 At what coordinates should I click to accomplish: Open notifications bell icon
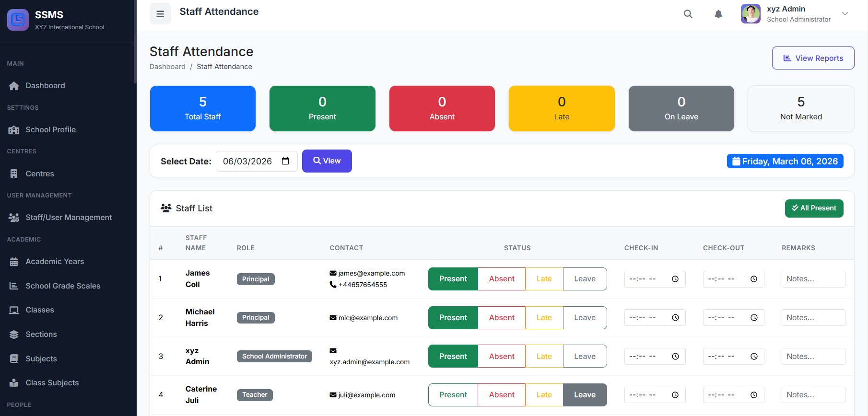pyautogui.click(x=718, y=14)
